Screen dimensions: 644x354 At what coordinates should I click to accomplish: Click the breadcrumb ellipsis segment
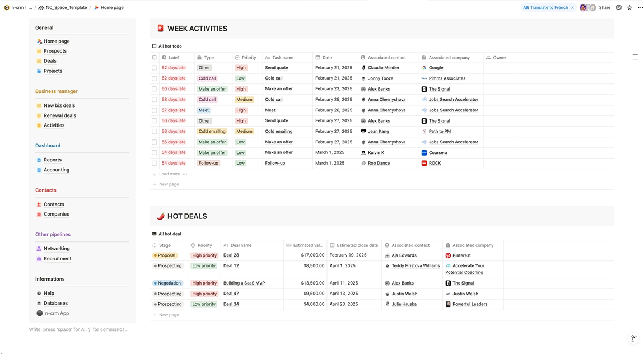coord(30,7)
